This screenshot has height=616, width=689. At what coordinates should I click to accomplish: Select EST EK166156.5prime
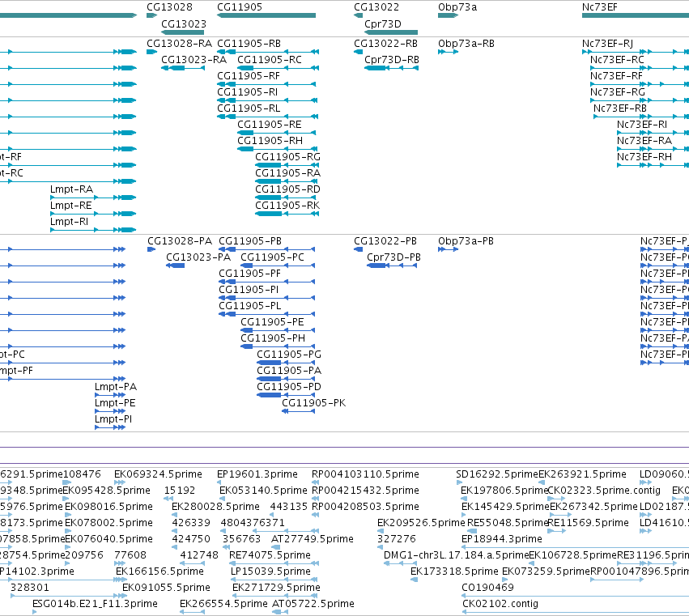(x=160, y=571)
